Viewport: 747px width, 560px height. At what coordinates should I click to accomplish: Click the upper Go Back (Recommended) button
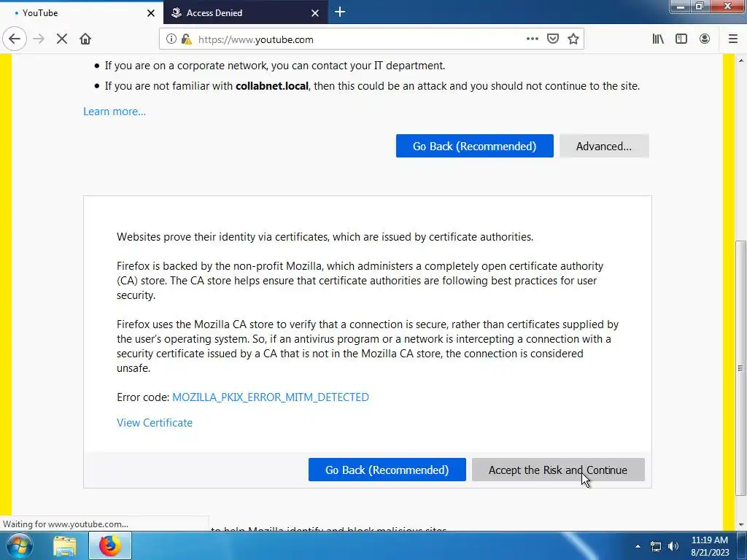[474, 146]
